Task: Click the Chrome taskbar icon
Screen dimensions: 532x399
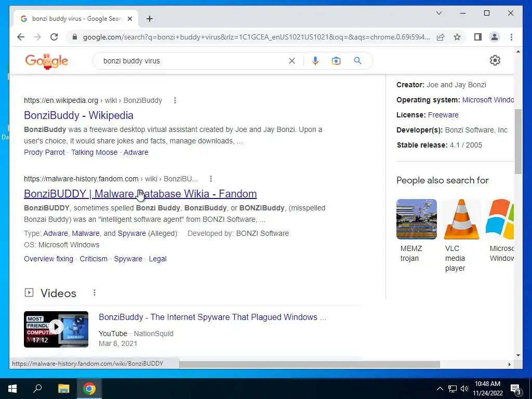Action: (89, 389)
